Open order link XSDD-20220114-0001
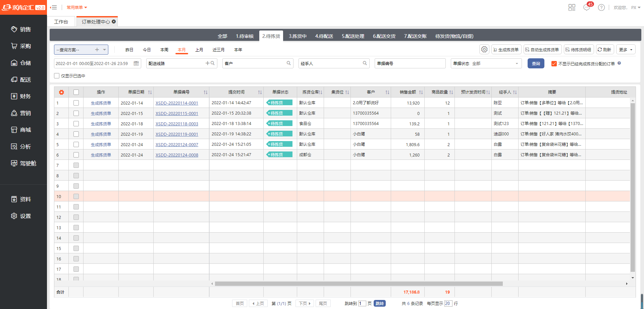The width and height of the screenshot is (644, 309). pyautogui.click(x=177, y=103)
